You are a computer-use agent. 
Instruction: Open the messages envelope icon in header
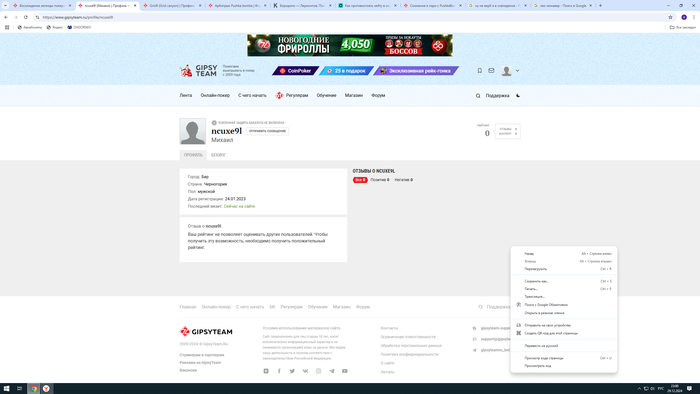491,71
